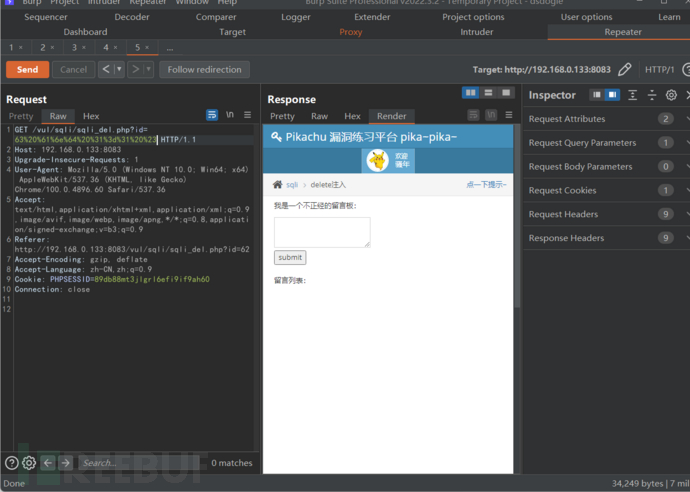Open the Dashboard tab

[x=85, y=32]
